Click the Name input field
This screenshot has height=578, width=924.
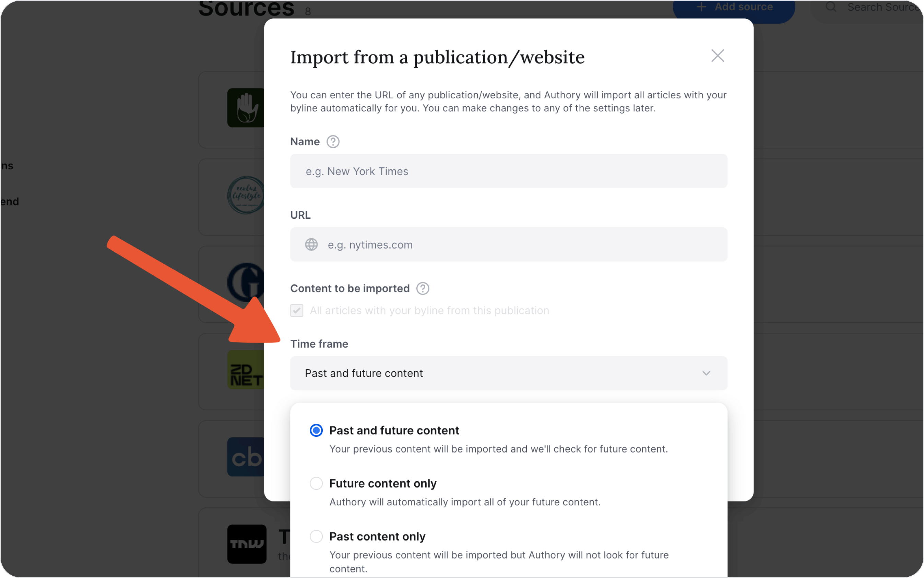[509, 171]
